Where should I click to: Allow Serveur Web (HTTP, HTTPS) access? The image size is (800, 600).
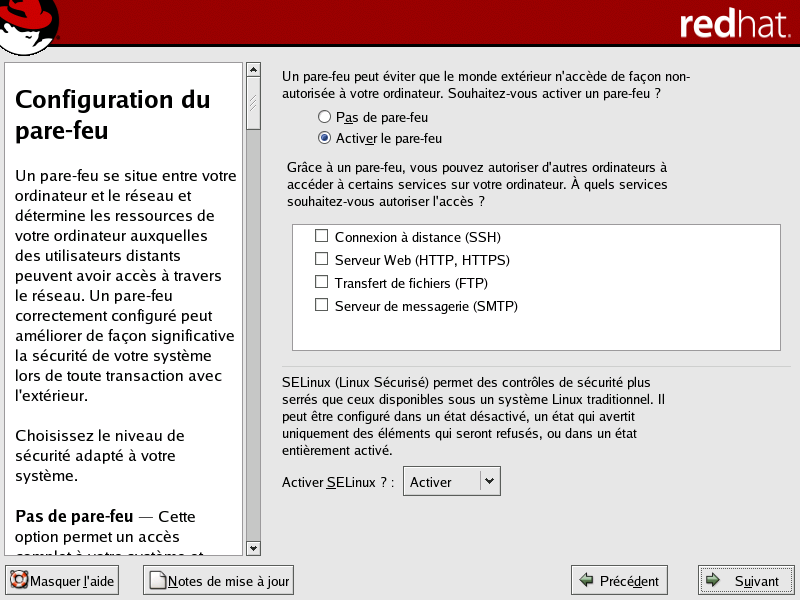[x=322, y=260]
